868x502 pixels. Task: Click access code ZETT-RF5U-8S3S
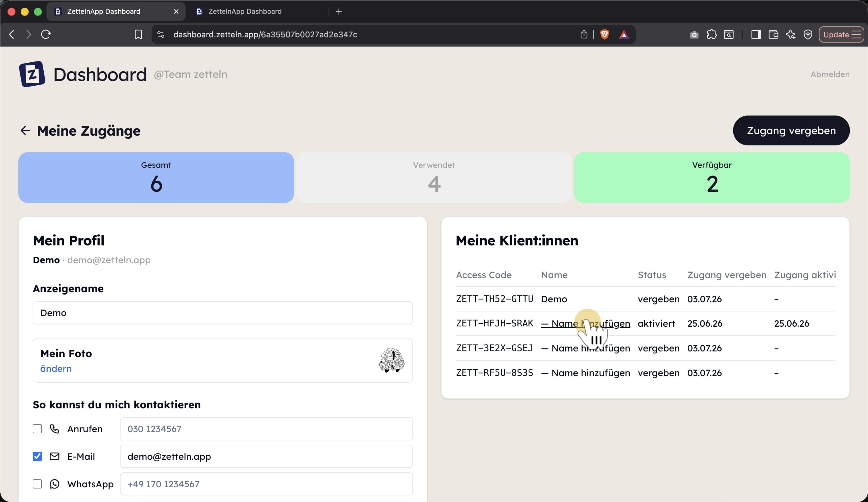coord(495,373)
